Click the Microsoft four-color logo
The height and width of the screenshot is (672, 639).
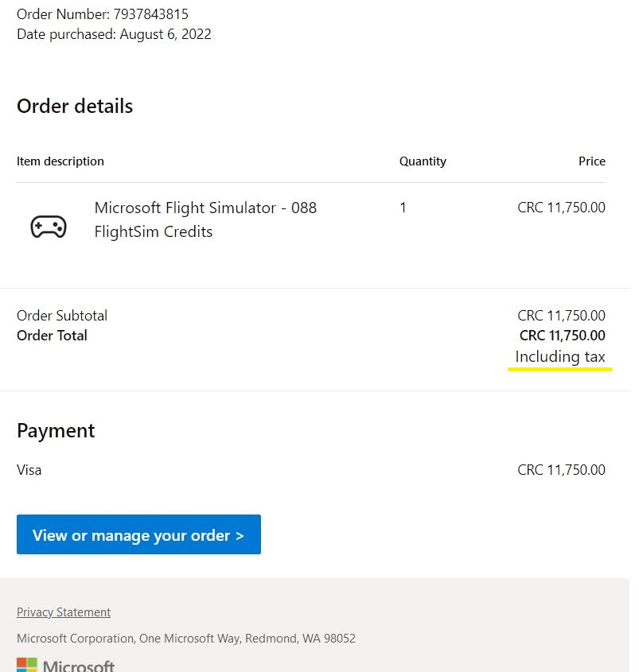coord(27,665)
